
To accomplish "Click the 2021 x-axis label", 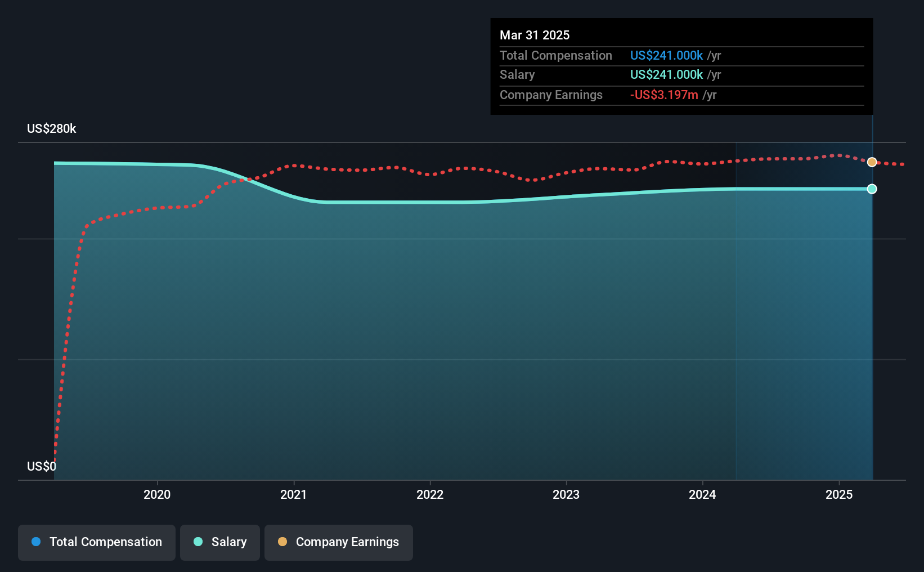I will pyautogui.click(x=294, y=494).
